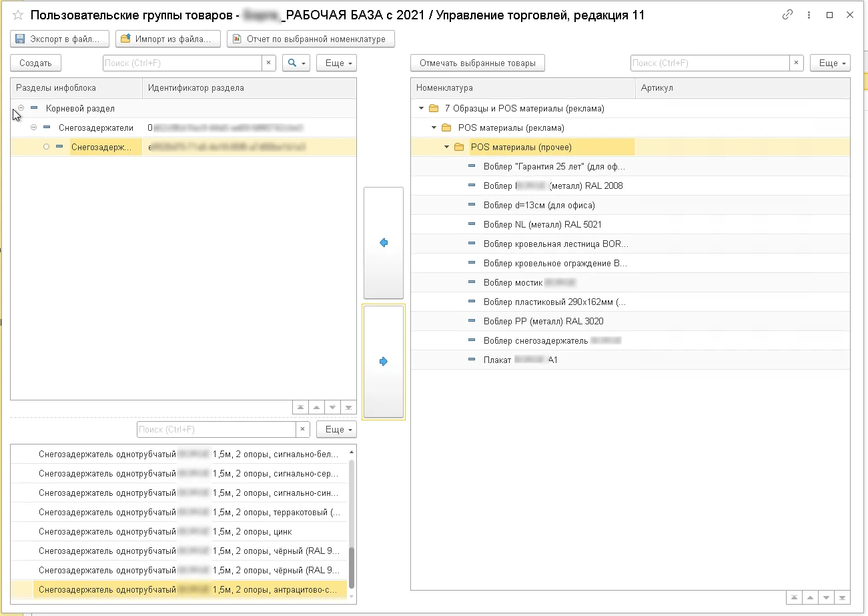
Task: Click the Создать button
Action: tap(36, 63)
